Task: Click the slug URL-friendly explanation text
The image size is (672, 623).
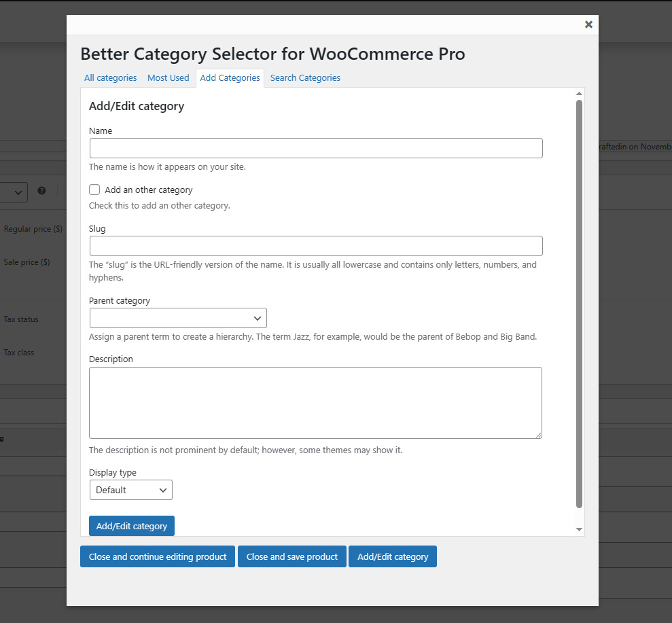Action: [x=313, y=271]
